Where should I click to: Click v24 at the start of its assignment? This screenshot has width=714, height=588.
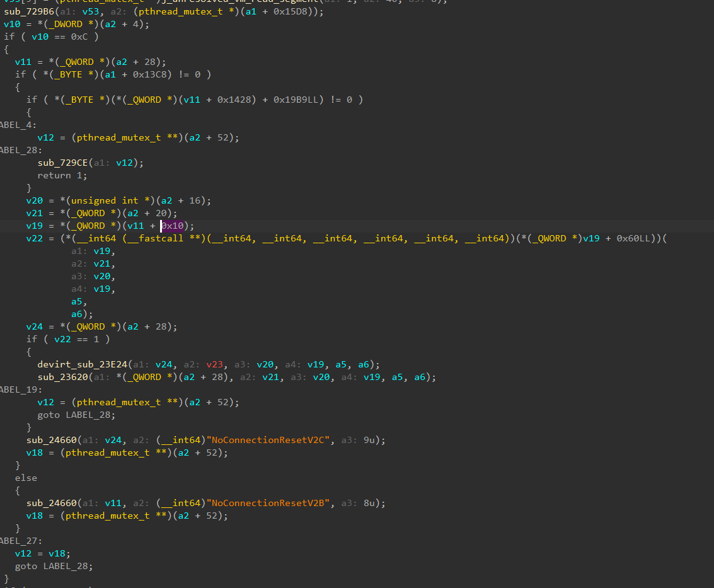click(34, 327)
